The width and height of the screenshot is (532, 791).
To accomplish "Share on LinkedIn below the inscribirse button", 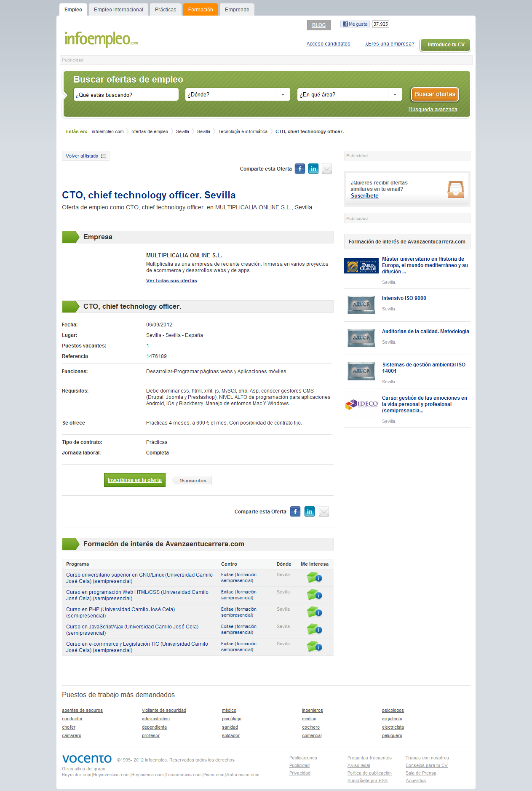I will pos(310,512).
